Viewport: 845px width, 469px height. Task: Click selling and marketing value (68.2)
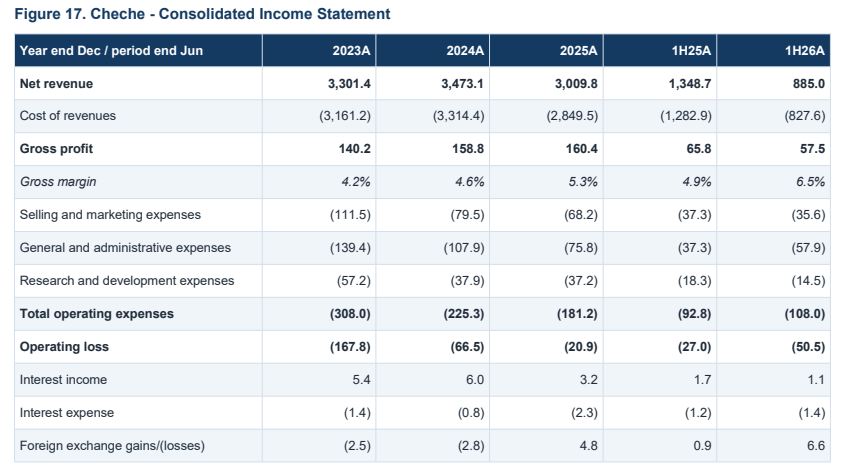click(x=581, y=215)
